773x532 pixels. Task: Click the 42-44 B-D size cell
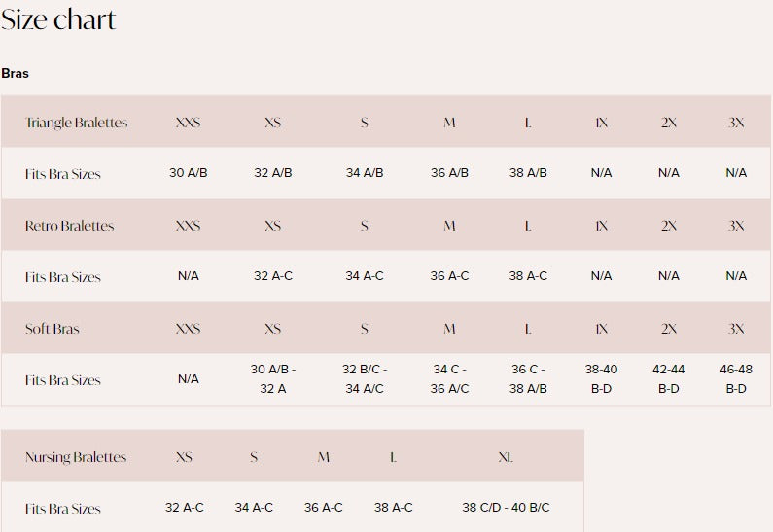pos(668,379)
